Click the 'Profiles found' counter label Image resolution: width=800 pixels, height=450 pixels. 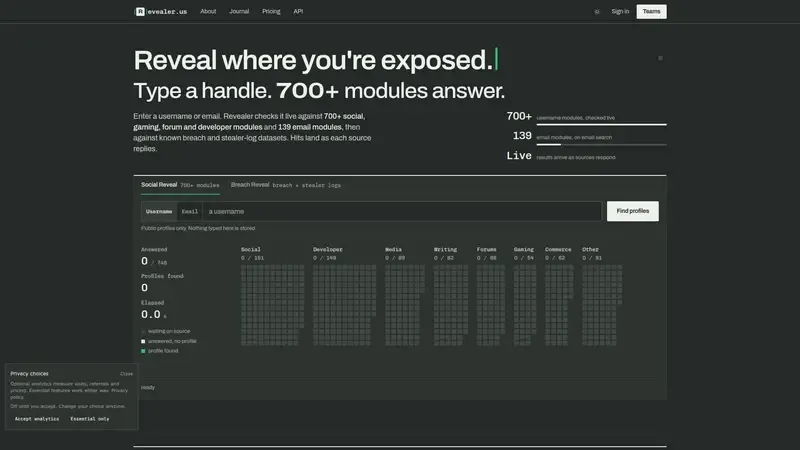click(x=162, y=276)
